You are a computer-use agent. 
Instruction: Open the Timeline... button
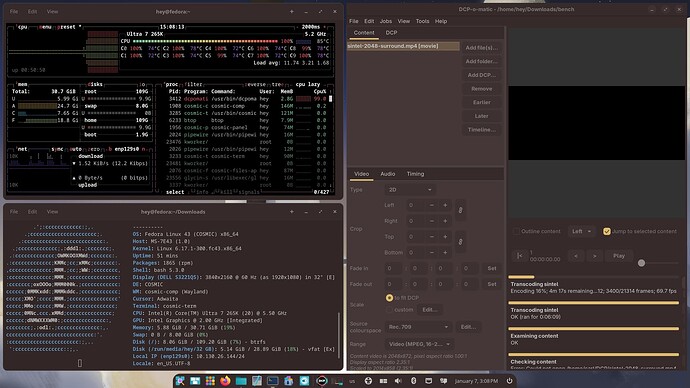tap(481, 129)
